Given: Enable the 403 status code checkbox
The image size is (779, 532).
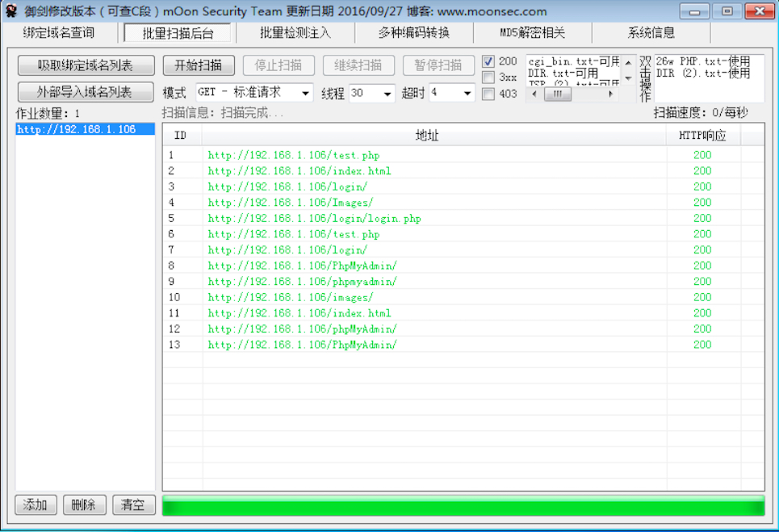Looking at the screenshot, I should pos(488,94).
